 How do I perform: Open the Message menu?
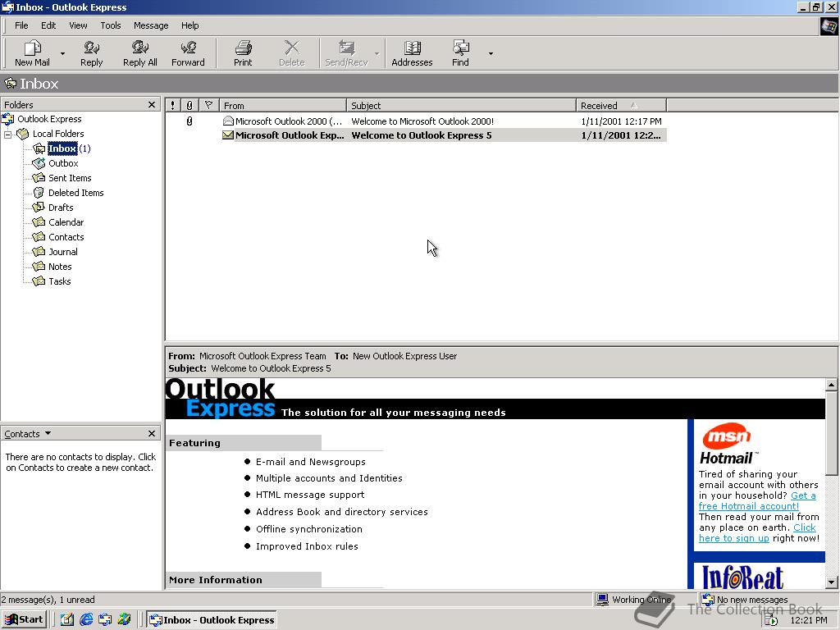pos(151,25)
